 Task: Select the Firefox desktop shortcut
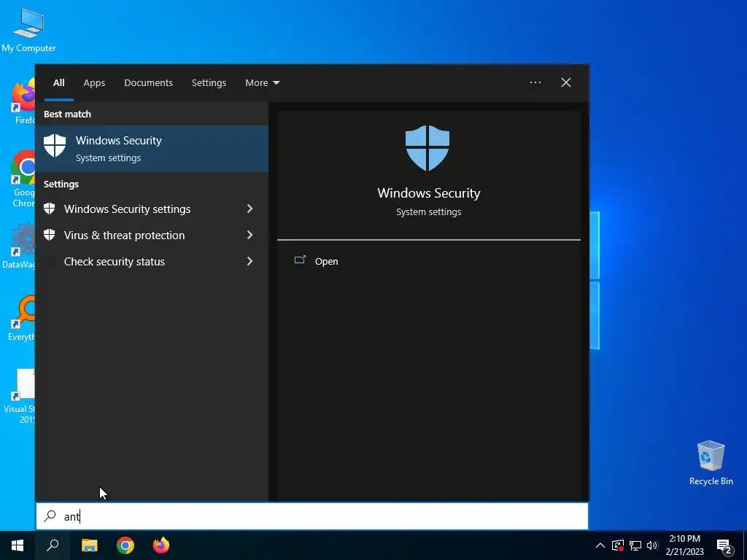[24, 101]
